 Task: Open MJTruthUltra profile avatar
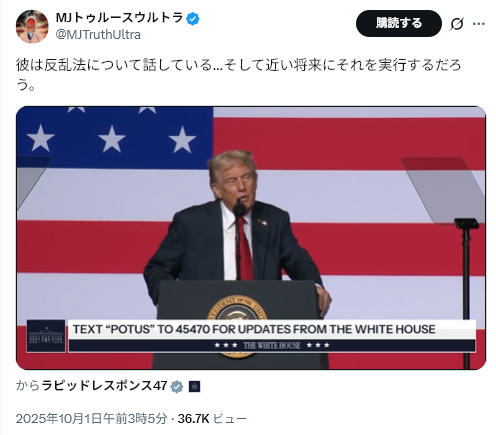click(32, 26)
